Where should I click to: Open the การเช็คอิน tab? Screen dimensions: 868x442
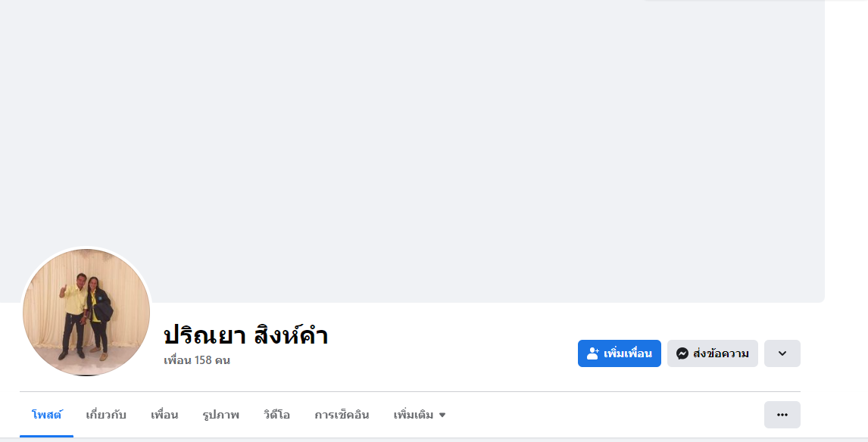click(x=342, y=415)
